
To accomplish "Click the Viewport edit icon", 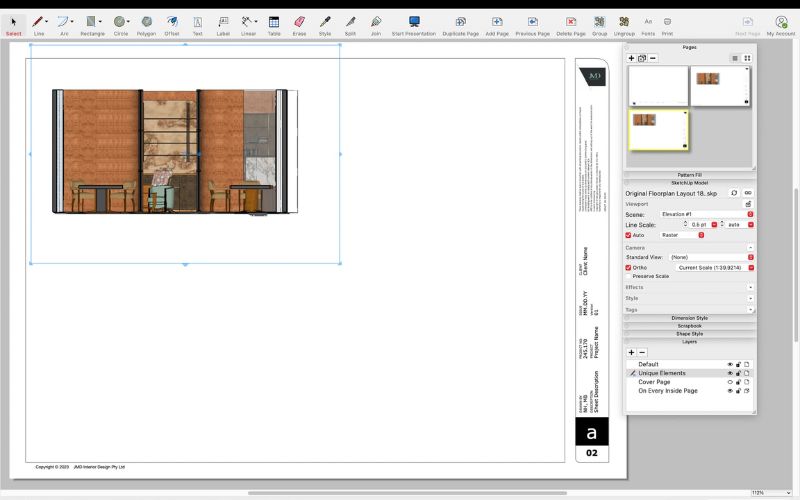I will (x=748, y=204).
